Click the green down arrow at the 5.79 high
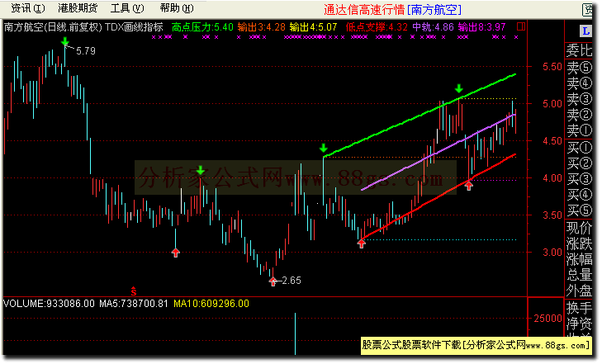The width and height of the screenshot is (602, 364). pyautogui.click(x=65, y=41)
